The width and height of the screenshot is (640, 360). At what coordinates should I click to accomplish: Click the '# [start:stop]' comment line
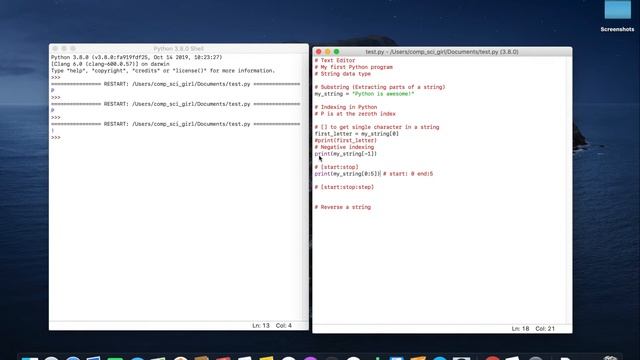point(336,167)
